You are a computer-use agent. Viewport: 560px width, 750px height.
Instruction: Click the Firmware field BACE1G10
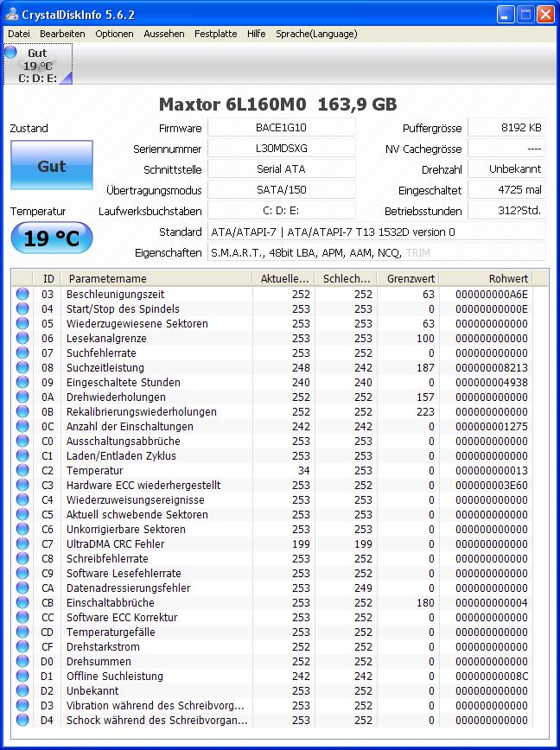pyautogui.click(x=281, y=128)
